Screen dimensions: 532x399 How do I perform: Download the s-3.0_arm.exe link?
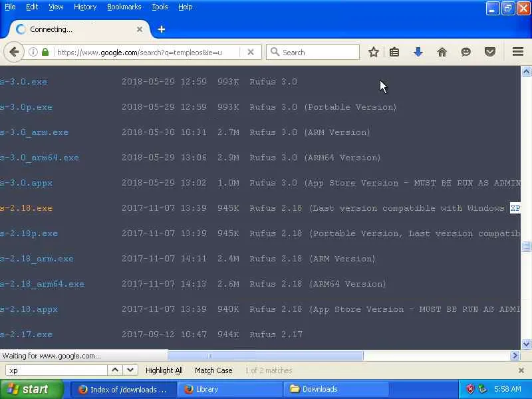[34, 132]
